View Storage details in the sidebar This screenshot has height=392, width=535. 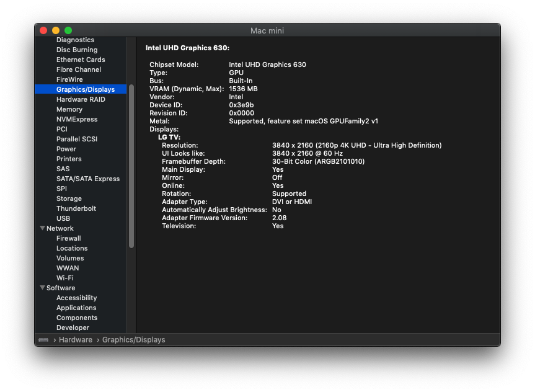tap(69, 198)
